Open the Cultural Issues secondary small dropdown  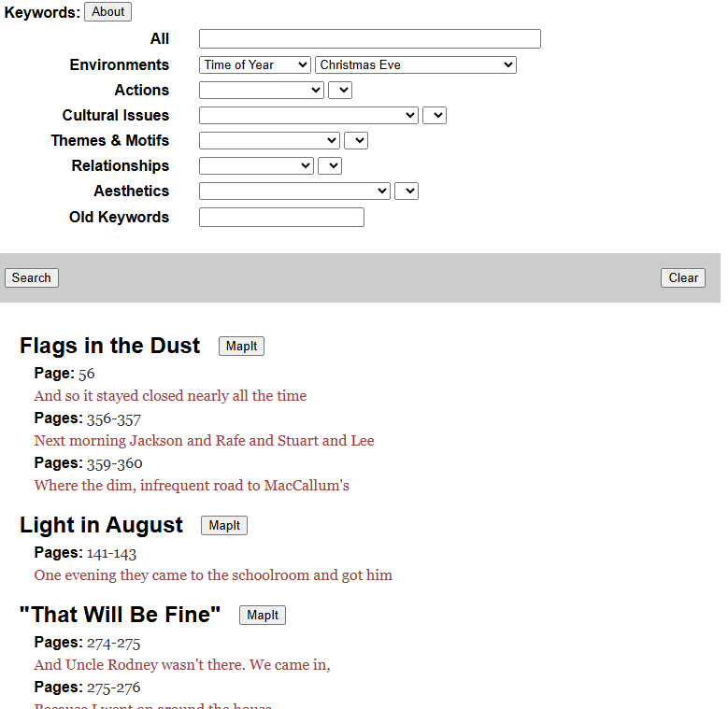point(435,115)
